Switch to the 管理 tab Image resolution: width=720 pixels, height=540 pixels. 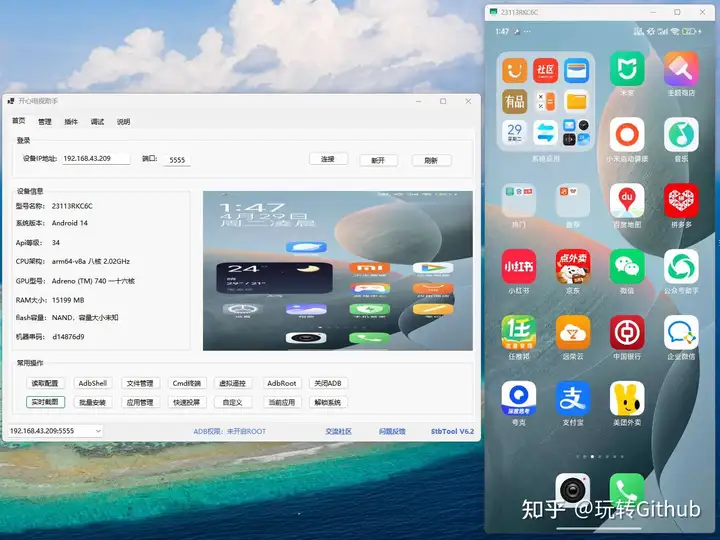pos(45,121)
